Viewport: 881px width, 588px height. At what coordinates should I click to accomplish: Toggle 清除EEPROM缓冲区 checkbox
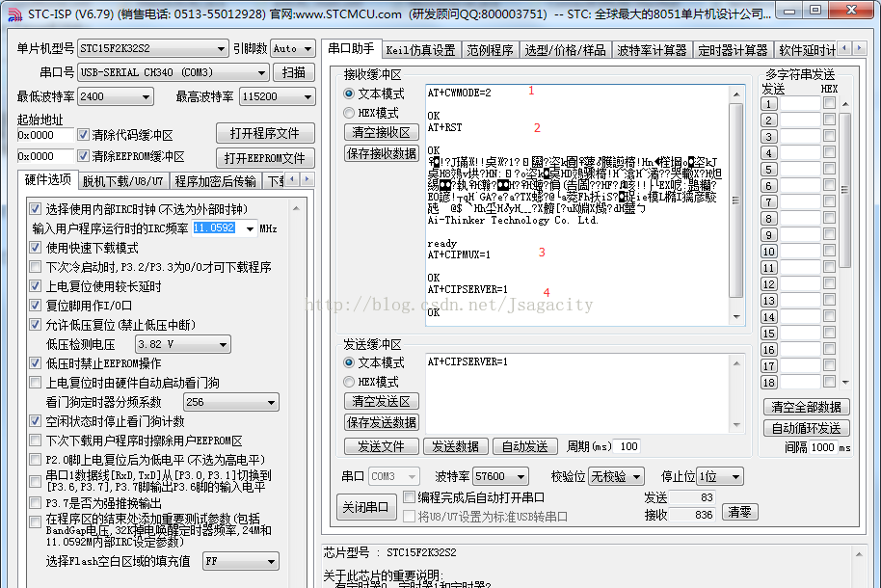tap(83, 156)
